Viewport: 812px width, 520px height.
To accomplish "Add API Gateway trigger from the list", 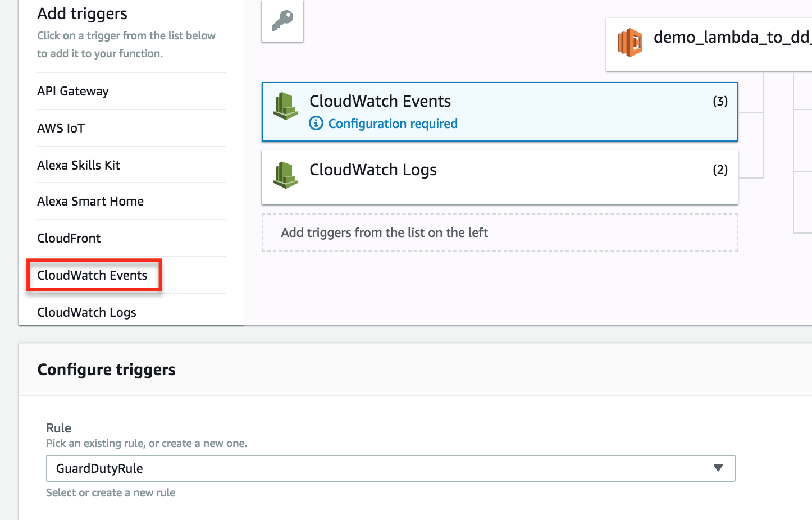I will coord(73,91).
